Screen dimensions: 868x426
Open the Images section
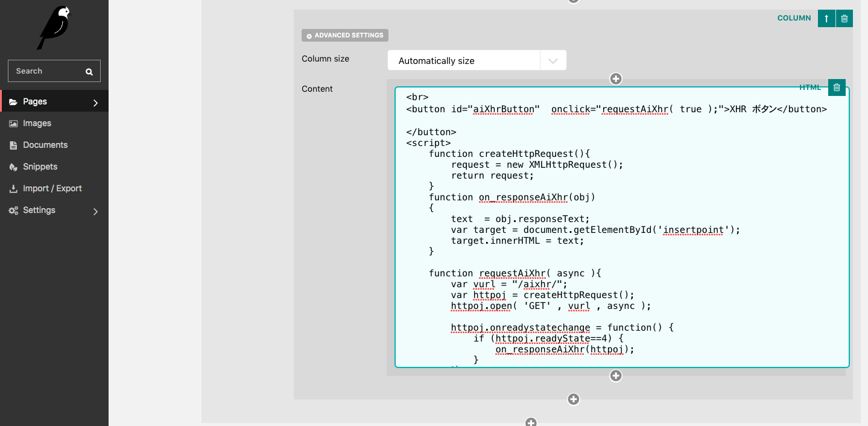(54, 123)
